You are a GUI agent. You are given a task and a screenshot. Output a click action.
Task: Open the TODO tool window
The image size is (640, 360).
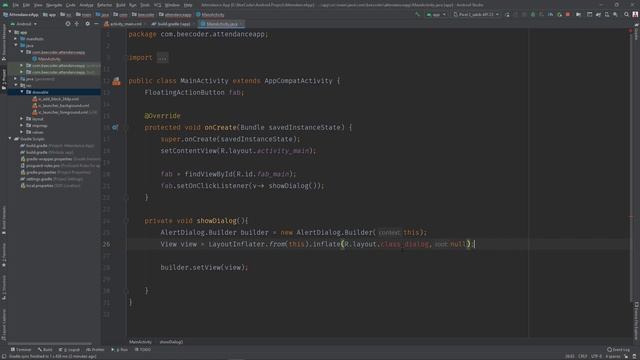click(x=143, y=350)
